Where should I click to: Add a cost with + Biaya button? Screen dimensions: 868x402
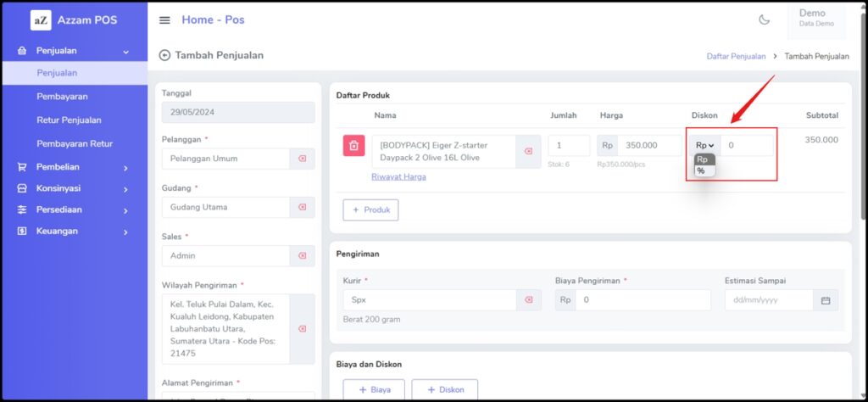coord(373,389)
